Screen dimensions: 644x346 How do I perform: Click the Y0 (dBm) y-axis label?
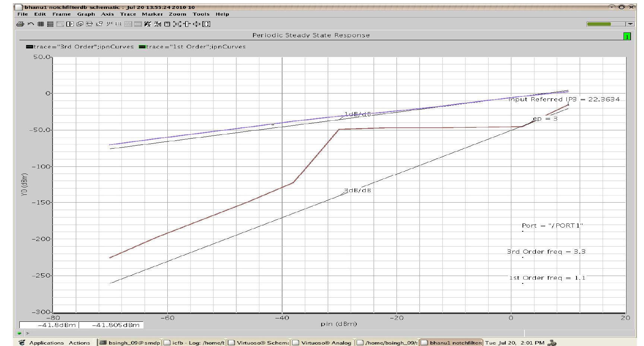click(25, 184)
